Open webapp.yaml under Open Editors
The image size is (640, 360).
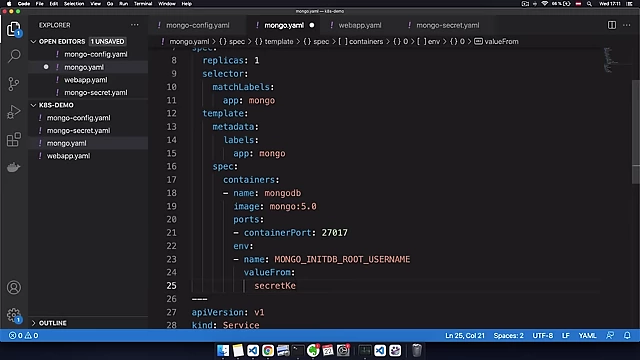(x=86, y=80)
